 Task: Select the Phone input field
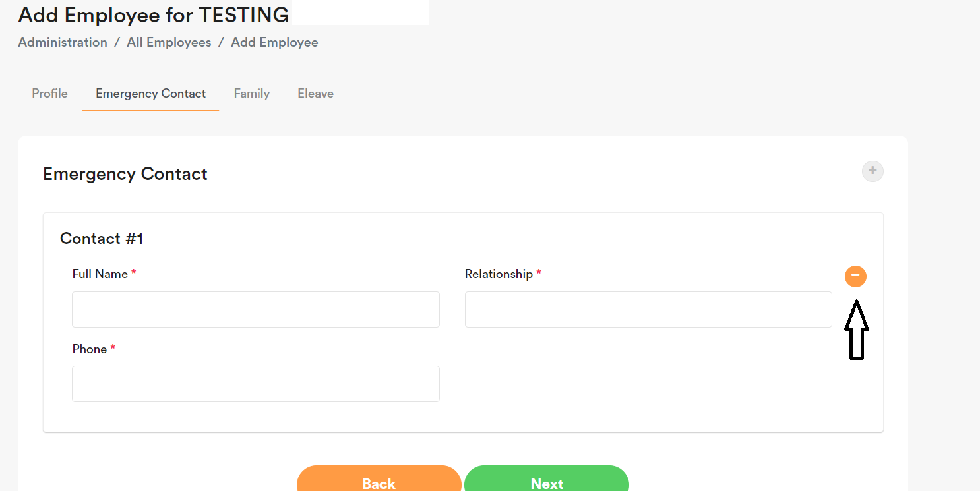point(255,384)
